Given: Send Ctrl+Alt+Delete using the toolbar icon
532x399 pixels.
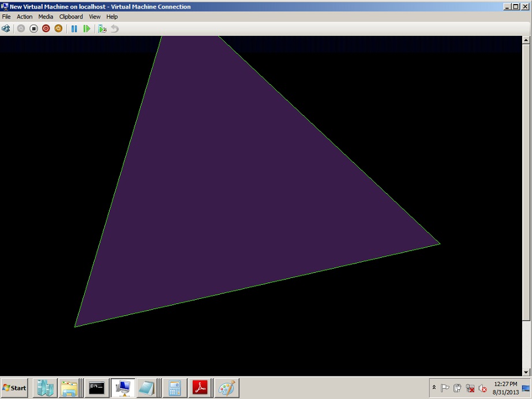Looking at the screenshot, I should [x=6, y=29].
